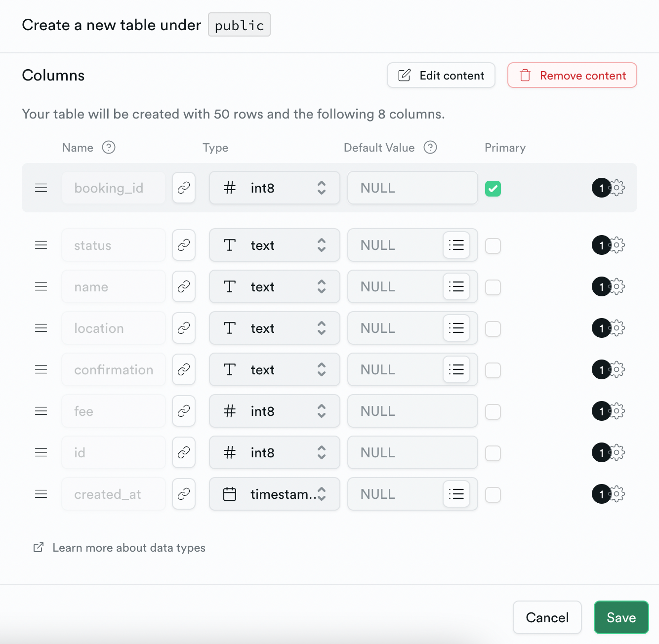659x644 pixels.
Task: Open settings gear for created_at row
Action: tap(617, 494)
